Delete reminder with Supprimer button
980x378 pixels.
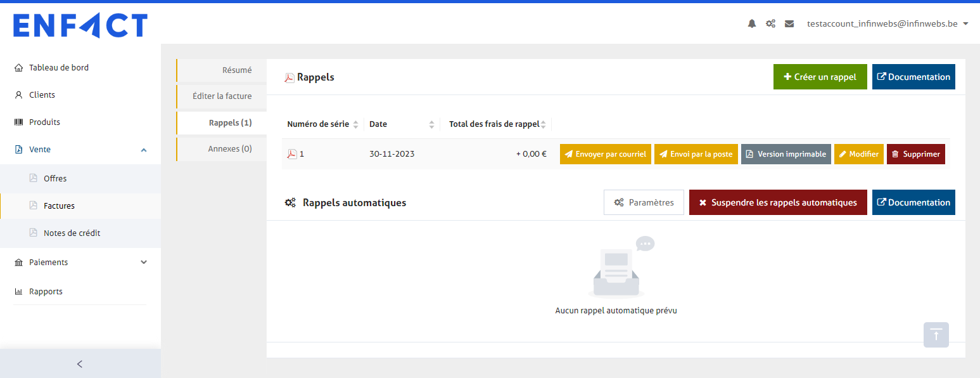[915, 154]
